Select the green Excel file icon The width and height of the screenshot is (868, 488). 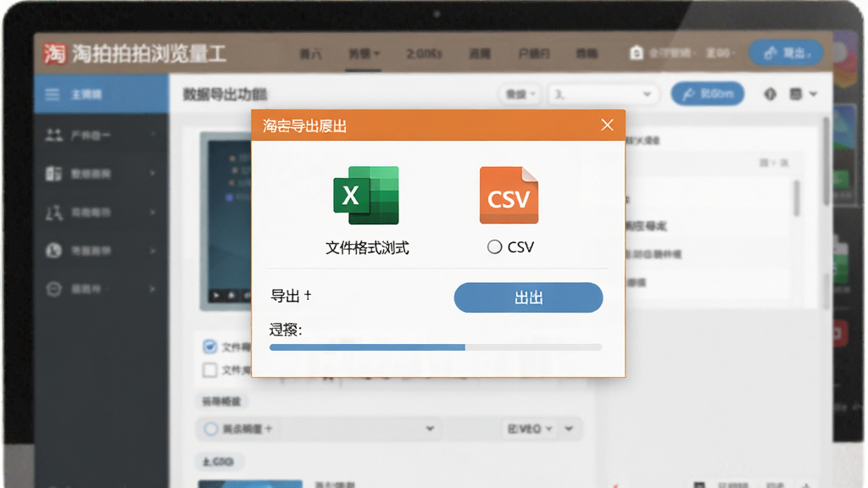[x=366, y=196]
